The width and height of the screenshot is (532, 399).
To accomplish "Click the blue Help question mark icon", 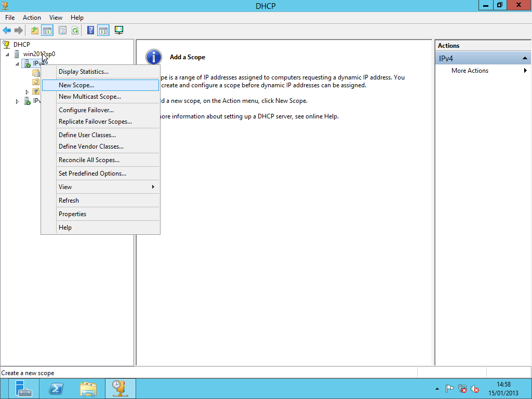I will coord(90,31).
